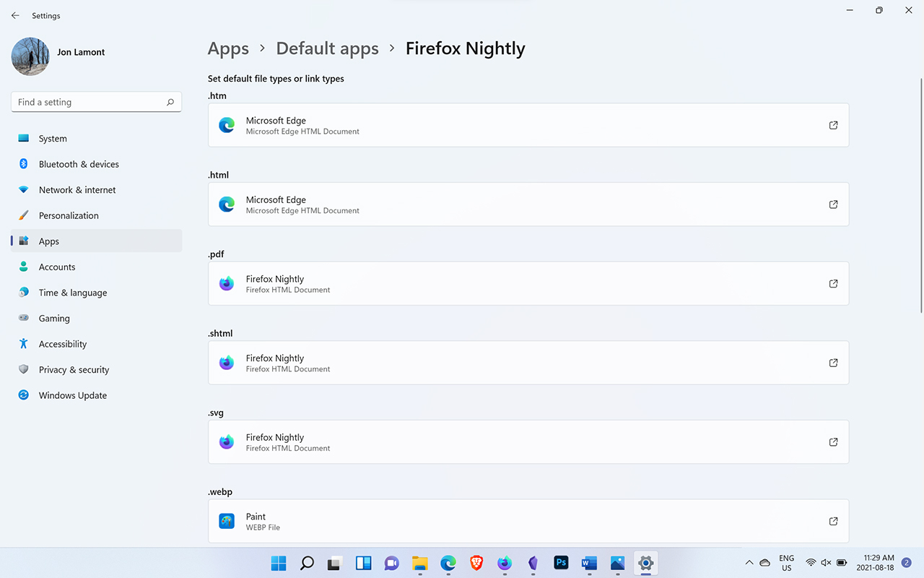Navigate to Default apps breadcrumb
Screen dimensions: 924x578
click(x=327, y=48)
